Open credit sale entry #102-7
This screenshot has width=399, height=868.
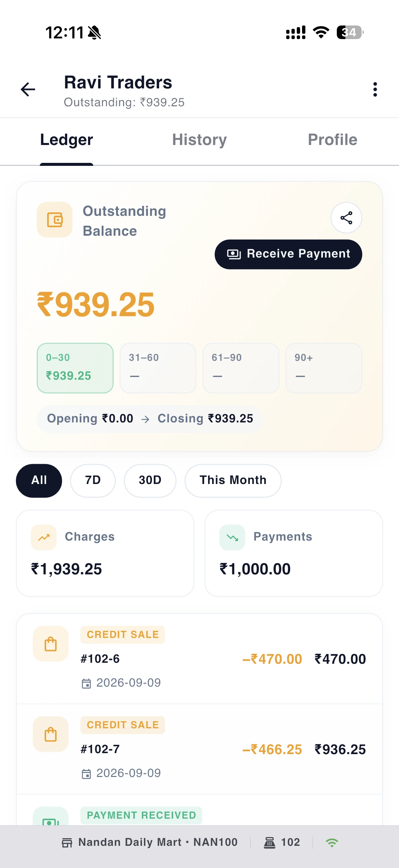199,749
